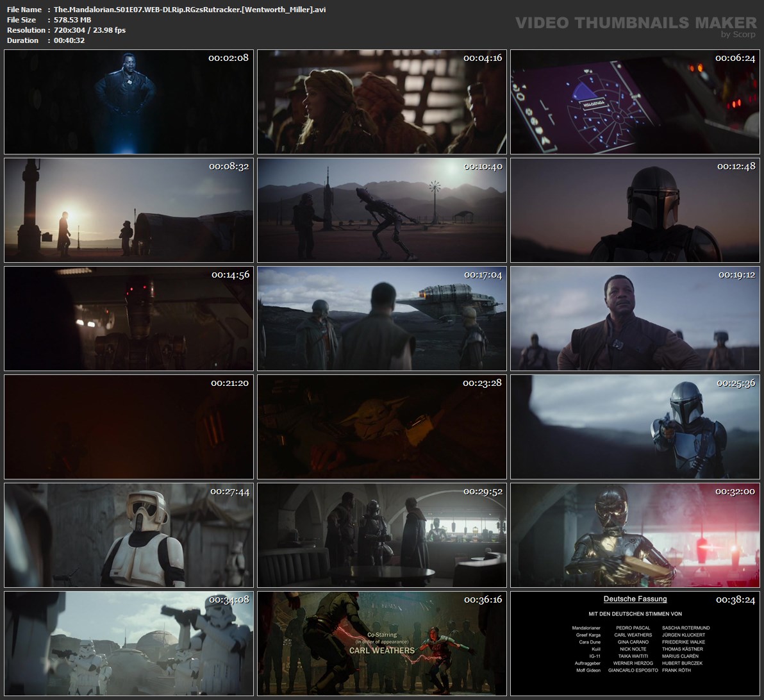Open the dark frame at 00:21:20
764x700 pixels.
pos(129,427)
